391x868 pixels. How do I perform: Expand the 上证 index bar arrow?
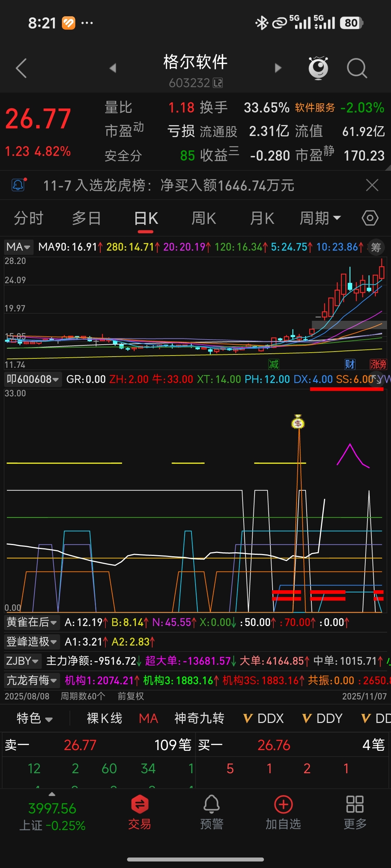point(52,794)
